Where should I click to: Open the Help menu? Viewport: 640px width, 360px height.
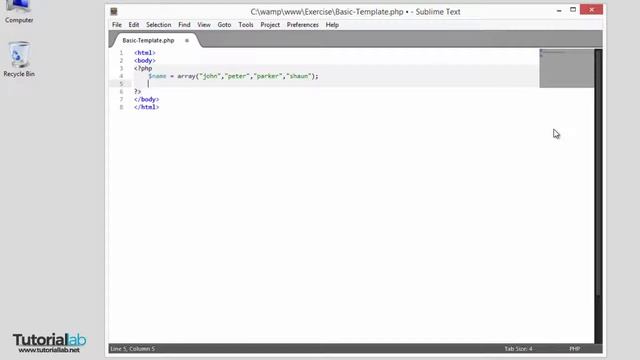click(x=332, y=25)
